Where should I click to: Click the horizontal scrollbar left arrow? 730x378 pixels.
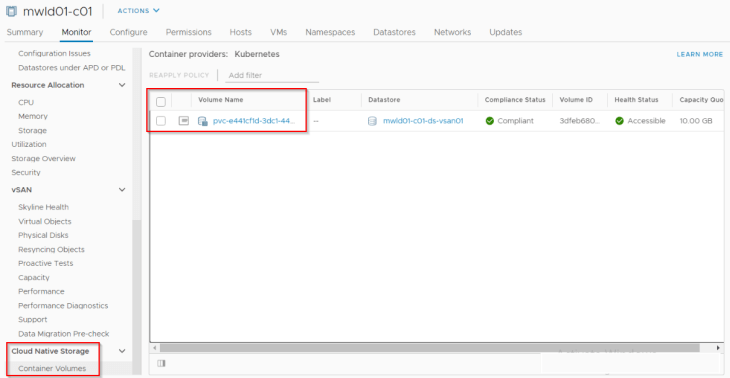(155, 348)
